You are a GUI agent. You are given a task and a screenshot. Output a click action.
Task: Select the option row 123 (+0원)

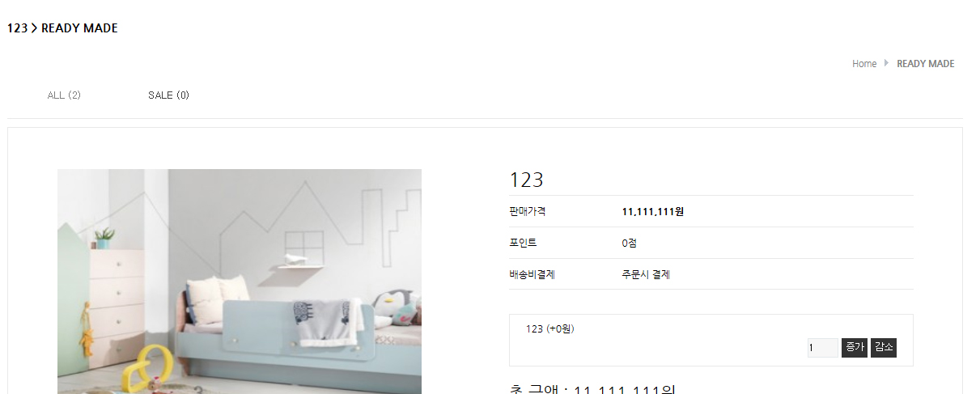pos(550,328)
